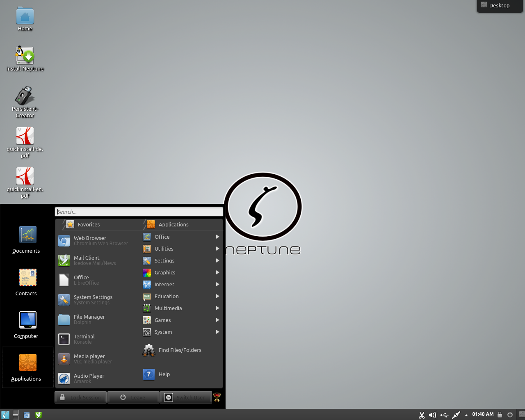This screenshot has width=525, height=420.
Task: Click the blue quick-launch icon in taskbar
Action: click(27, 415)
